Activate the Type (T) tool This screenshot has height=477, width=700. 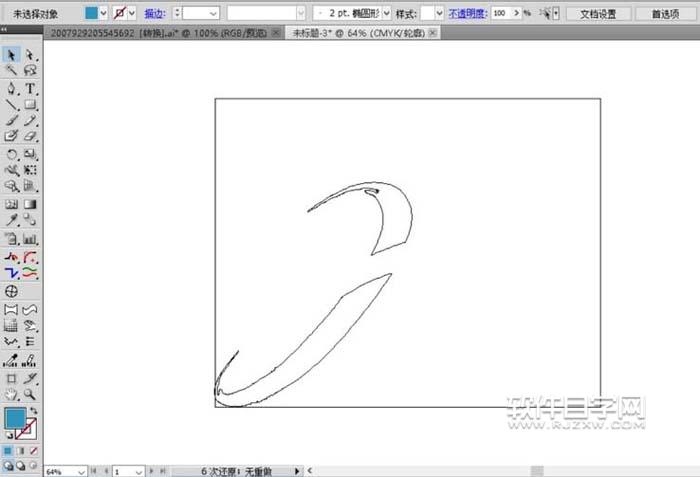pos(30,88)
